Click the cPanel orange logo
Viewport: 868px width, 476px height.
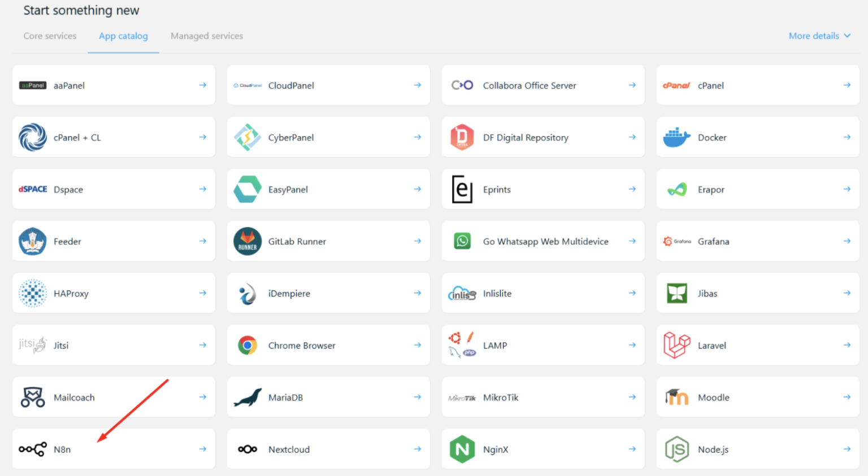pyautogui.click(x=677, y=85)
